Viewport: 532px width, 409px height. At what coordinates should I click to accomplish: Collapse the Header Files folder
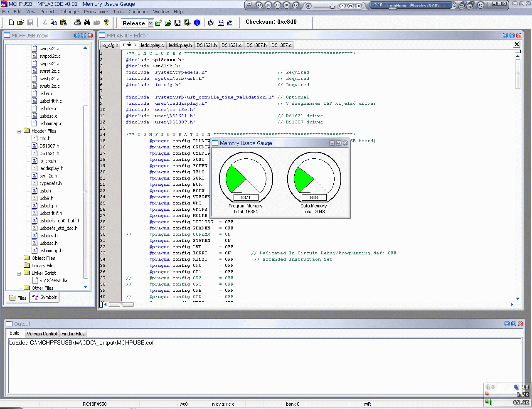(x=19, y=131)
